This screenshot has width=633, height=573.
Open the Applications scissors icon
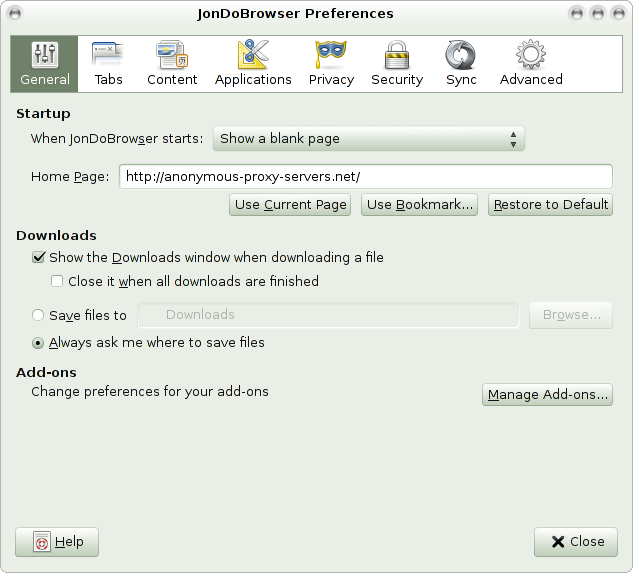(253, 55)
